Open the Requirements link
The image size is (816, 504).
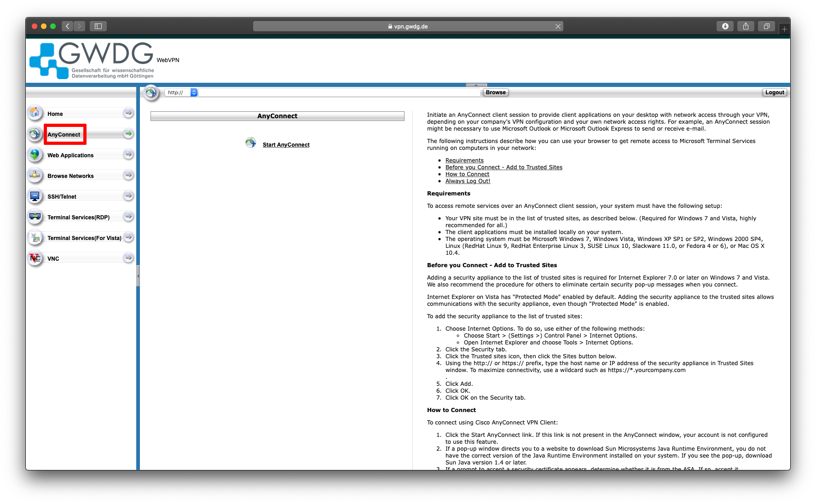pos(464,160)
